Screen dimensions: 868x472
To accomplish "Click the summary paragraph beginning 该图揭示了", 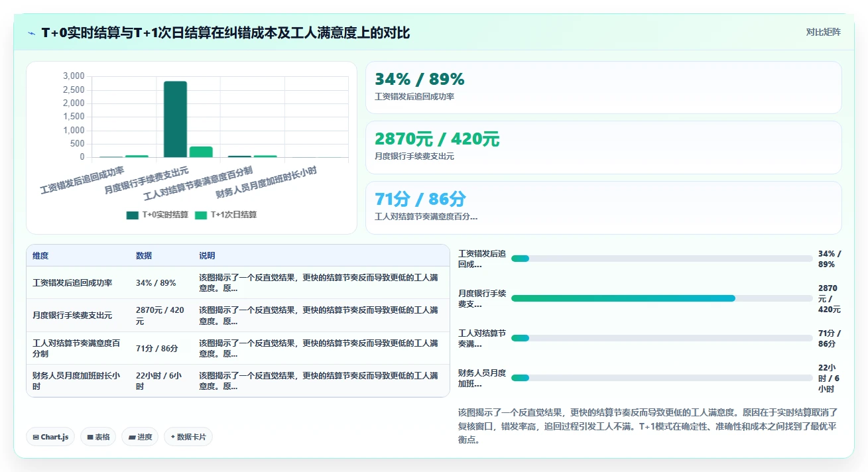I will (x=649, y=426).
